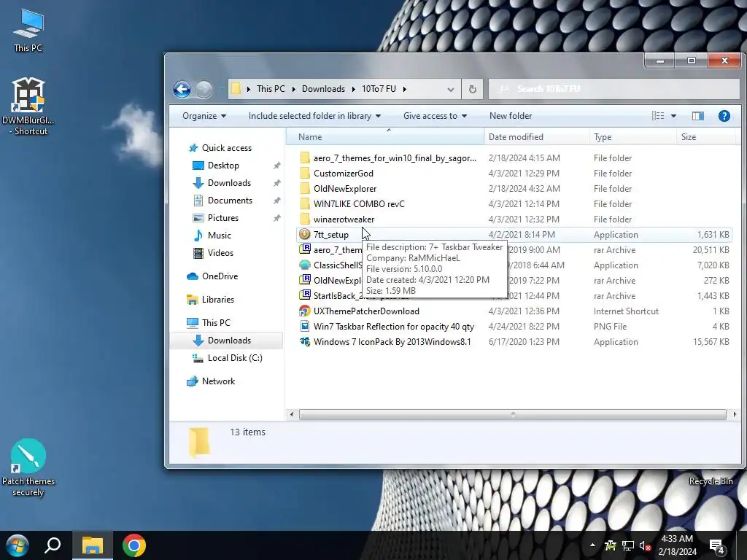Select the OldNewExpl rar archive file

point(330,281)
